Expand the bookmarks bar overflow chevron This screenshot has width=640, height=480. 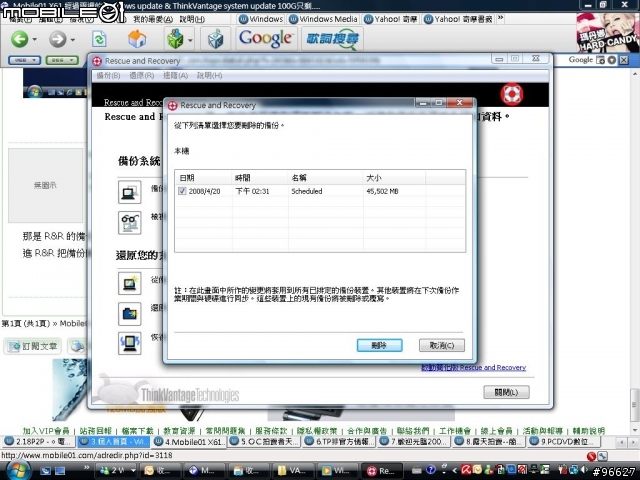tap(500, 19)
